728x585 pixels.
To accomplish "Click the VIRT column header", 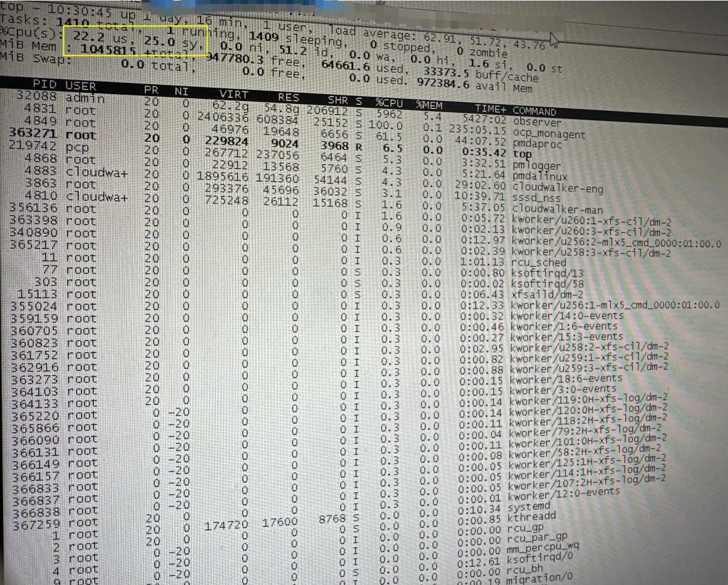I will [234, 93].
